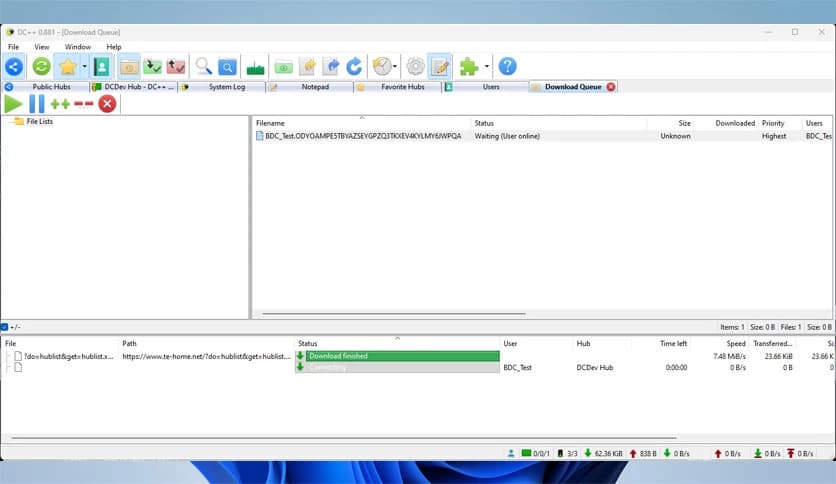Switch to the System Log tab
The height and width of the screenshot is (484, 836).
[222, 87]
